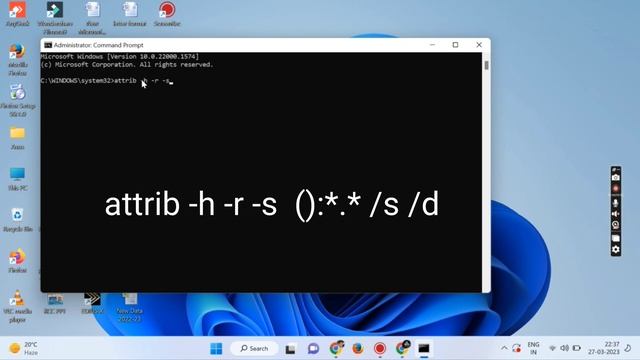Click the Chrome icon beside Command Prompt on the taskbar
This screenshot has height=360, width=640.
coord(402,348)
